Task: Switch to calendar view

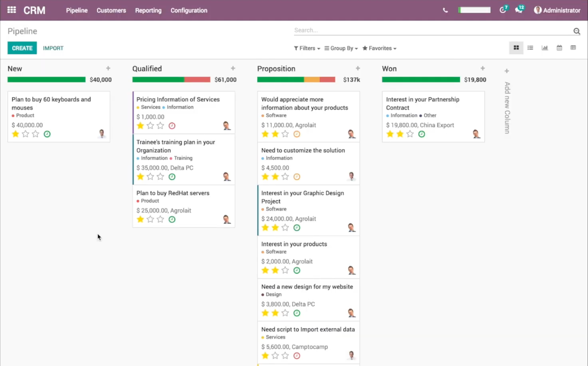Action: 559,47
